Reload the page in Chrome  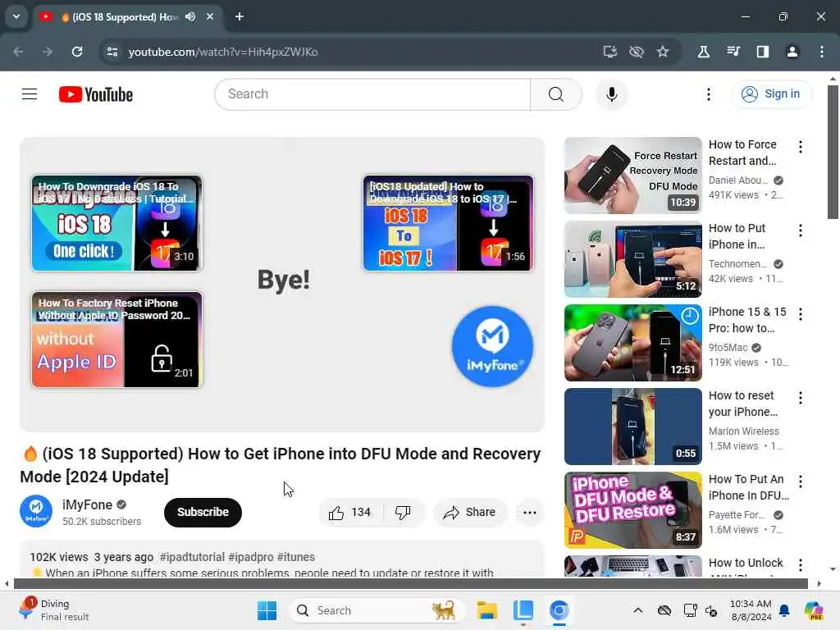point(77,52)
